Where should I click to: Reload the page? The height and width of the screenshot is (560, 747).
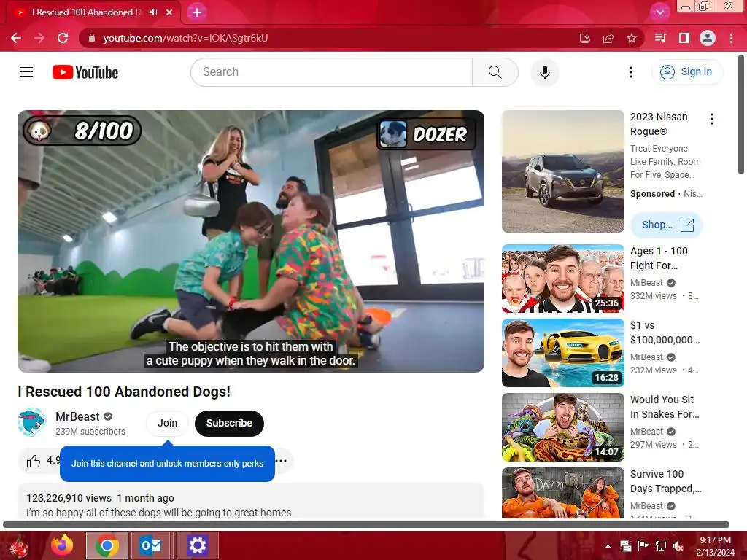[x=63, y=38]
